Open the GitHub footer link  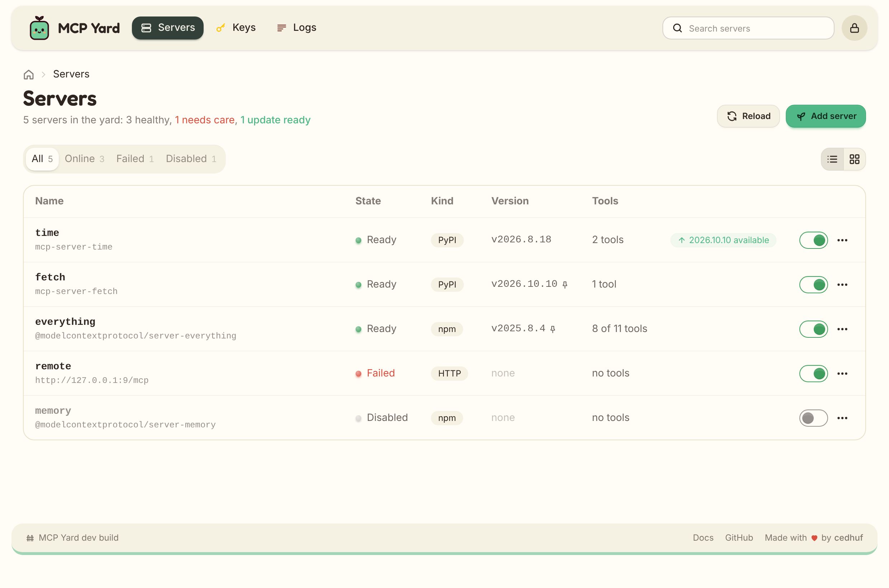tap(739, 538)
